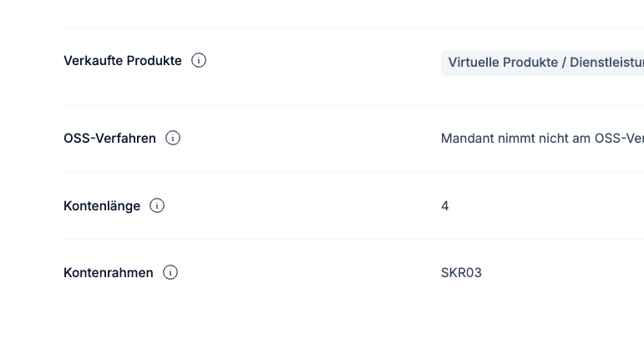This screenshot has height=359, width=644.
Task: Select the Virtuelle Produkte / Dienstleistungen tag
Action: pyautogui.click(x=542, y=63)
